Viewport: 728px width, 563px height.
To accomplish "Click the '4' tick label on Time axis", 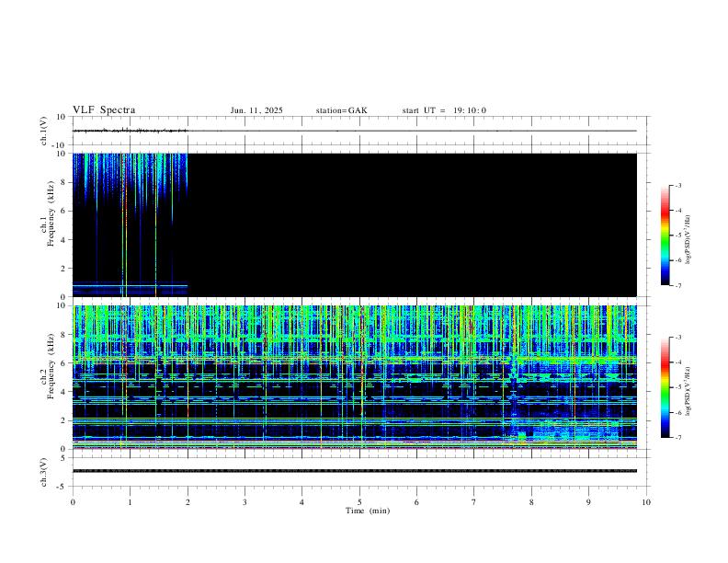I will pyautogui.click(x=301, y=502).
